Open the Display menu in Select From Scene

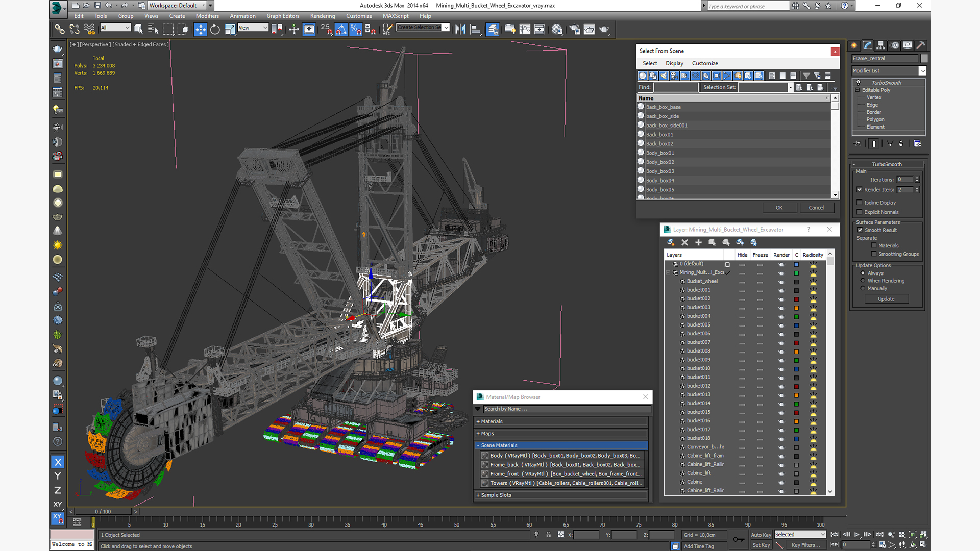[x=674, y=63]
